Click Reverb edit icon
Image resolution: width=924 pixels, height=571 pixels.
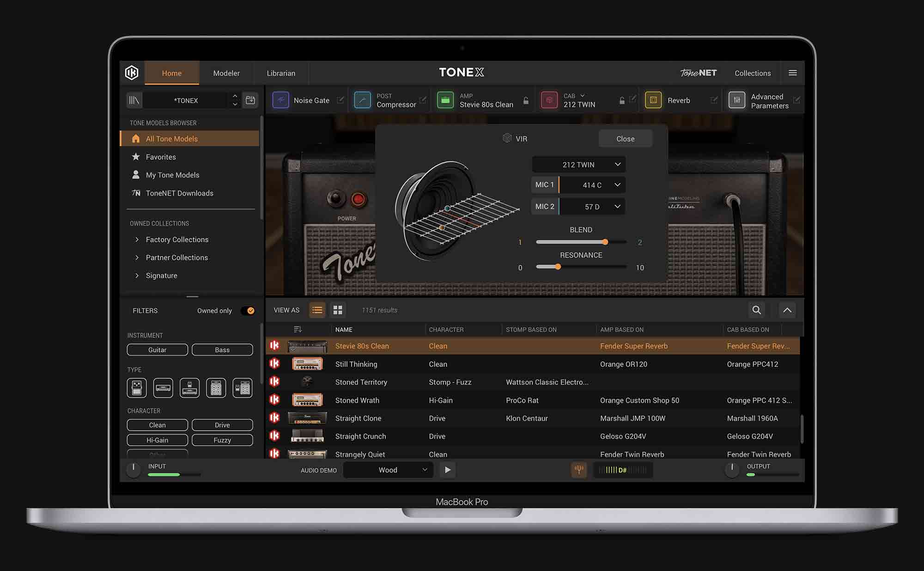tap(714, 100)
